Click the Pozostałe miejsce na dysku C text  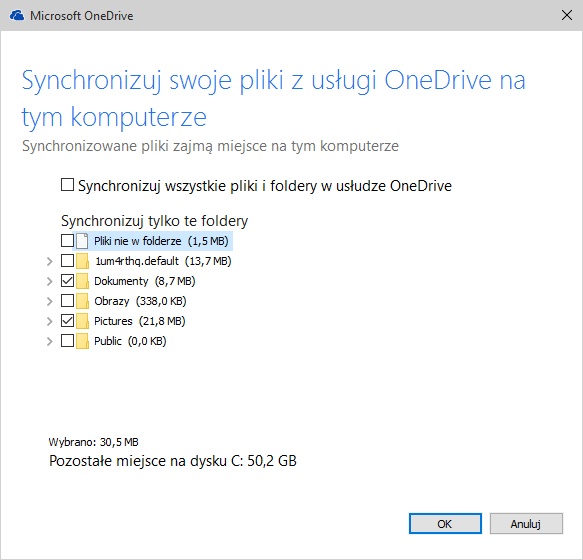[173, 461]
